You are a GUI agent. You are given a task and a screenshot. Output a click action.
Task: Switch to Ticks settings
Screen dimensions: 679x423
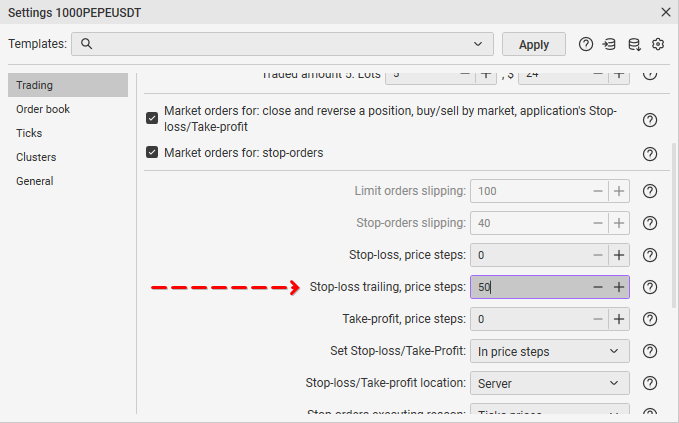[29, 133]
